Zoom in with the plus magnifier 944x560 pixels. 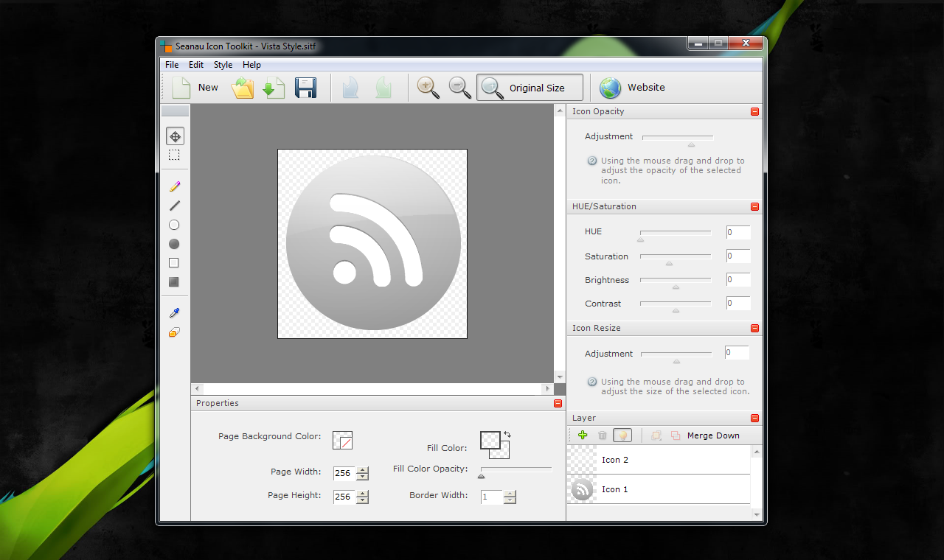tap(428, 88)
